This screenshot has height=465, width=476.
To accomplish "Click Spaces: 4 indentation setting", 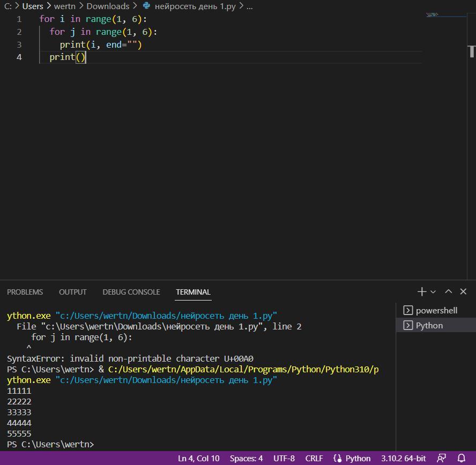I will 246,458.
